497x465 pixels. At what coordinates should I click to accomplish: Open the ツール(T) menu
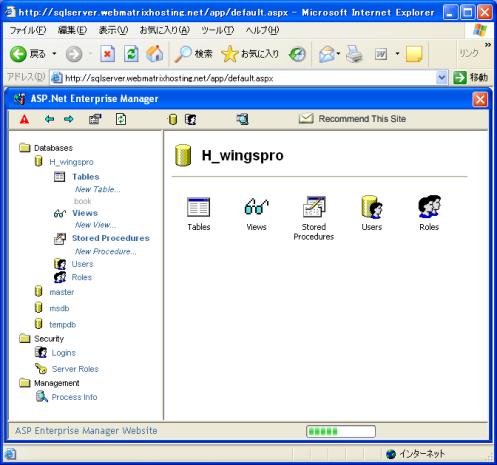click(217, 30)
